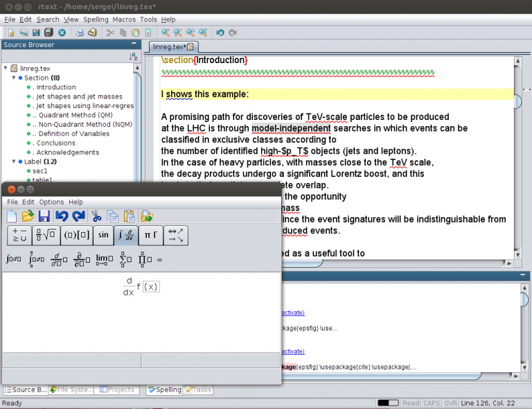Insert product template
This screenshot has height=409, width=532.
click(x=145, y=259)
